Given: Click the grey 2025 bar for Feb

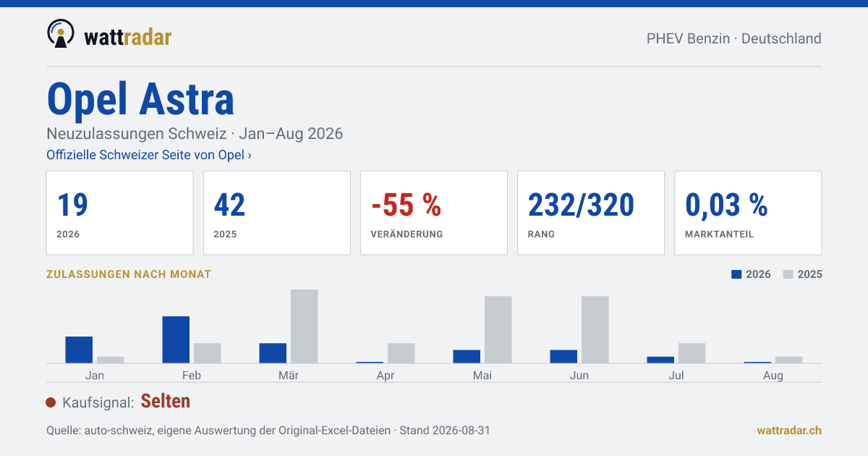Looking at the screenshot, I should click(x=208, y=353).
